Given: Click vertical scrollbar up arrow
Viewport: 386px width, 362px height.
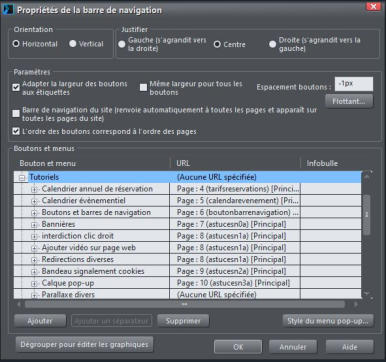Looking at the screenshot, I should tap(367, 176).
